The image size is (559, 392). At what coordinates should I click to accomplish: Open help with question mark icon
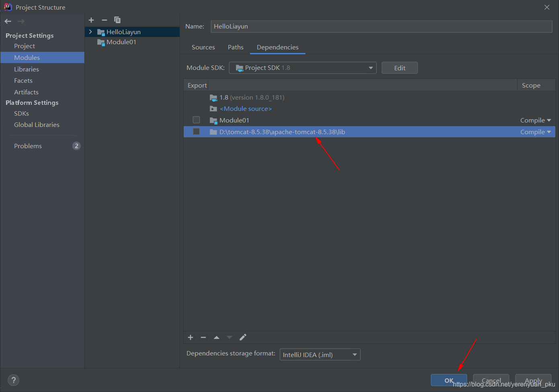pyautogui.click(x=13, y=380)
